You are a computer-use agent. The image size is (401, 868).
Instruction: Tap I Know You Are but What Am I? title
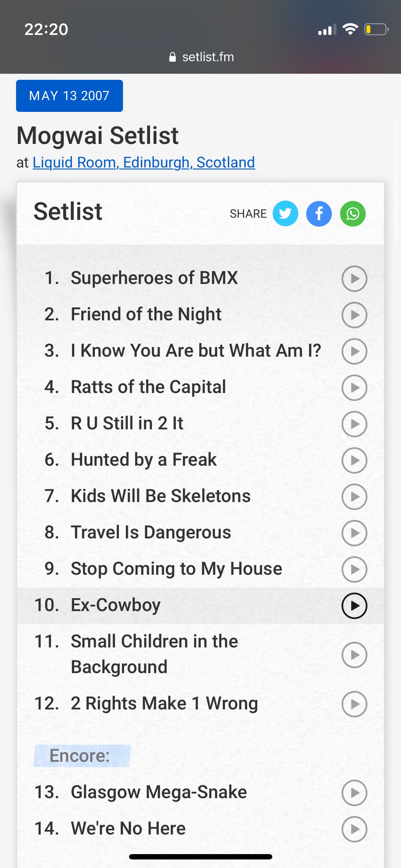point(196,351)
